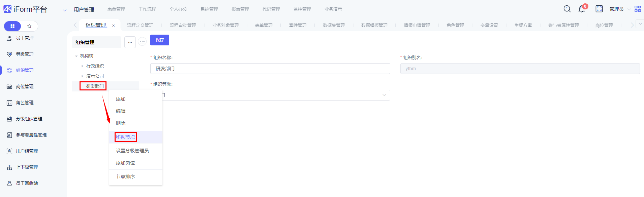This screenshot has height=197, width=644.
Task: Switch to the grid menu view toggle
Action: coord(12,26)
